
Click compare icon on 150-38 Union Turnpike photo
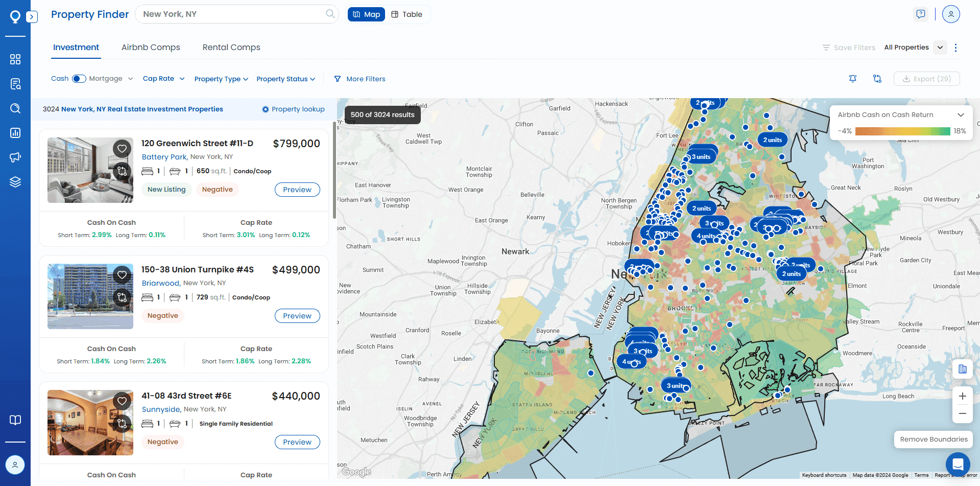(x=122, y=297)
